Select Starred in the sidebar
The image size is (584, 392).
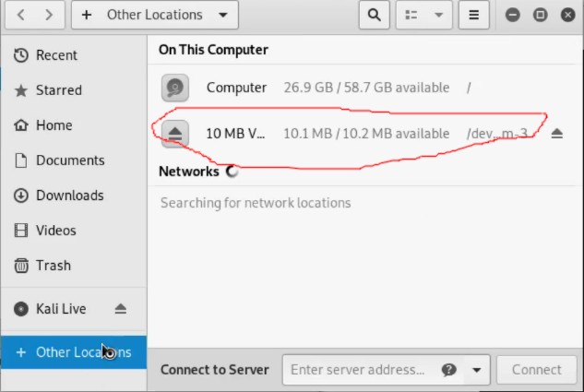pos(58,90)
